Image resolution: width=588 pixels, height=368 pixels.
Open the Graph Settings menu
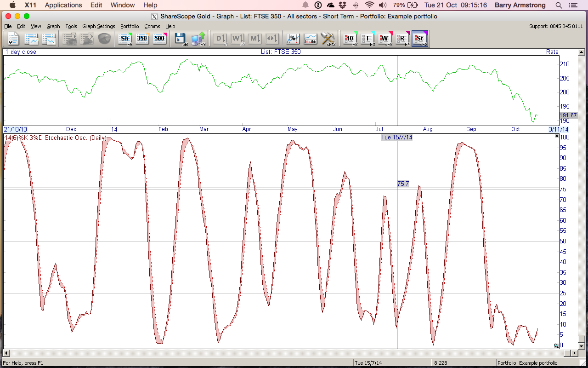[x=98, y=26]
